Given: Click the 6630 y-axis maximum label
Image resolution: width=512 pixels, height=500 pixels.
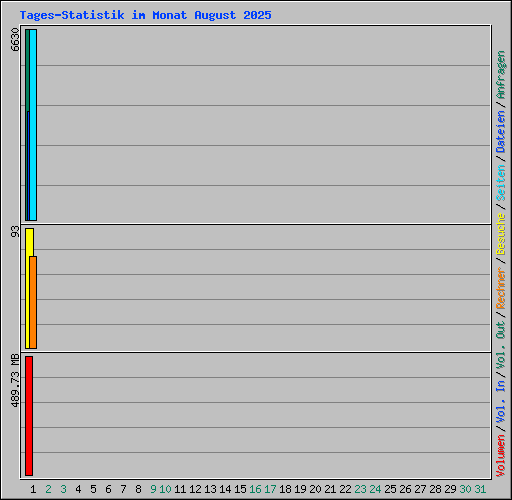Looking at the screenshot, I should pos(15,39).
